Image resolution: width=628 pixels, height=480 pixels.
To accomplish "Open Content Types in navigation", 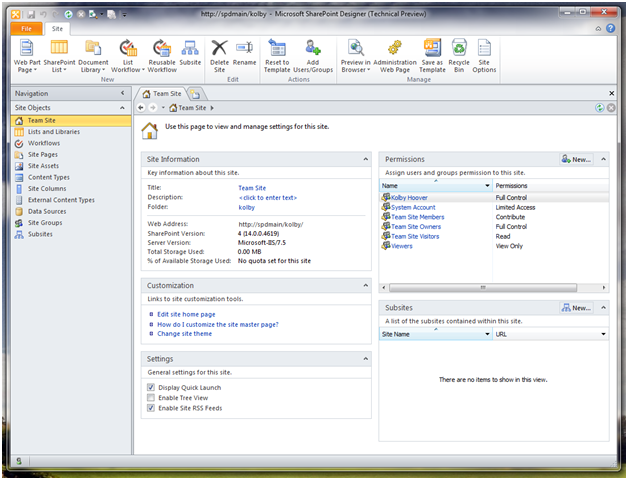I will [x=48, y=177].
